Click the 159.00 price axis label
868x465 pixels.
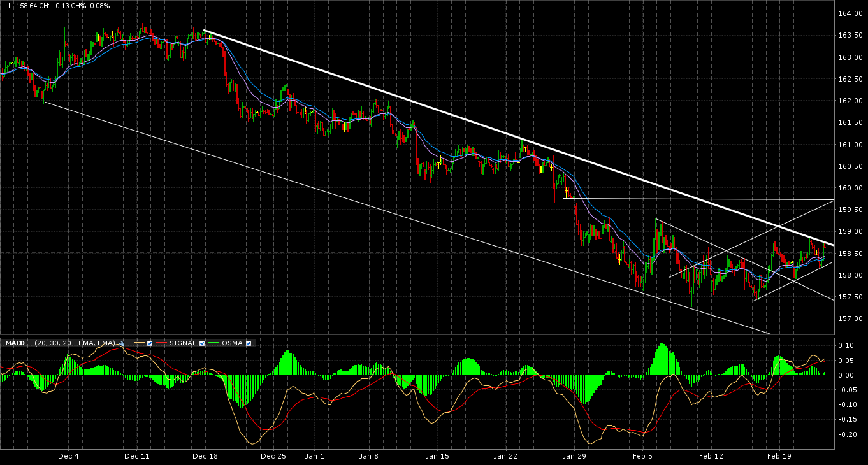point(851,231)
